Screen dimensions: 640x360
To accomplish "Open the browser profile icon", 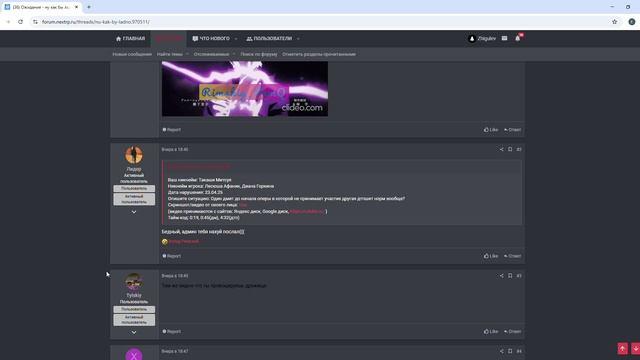I will 632,22.
